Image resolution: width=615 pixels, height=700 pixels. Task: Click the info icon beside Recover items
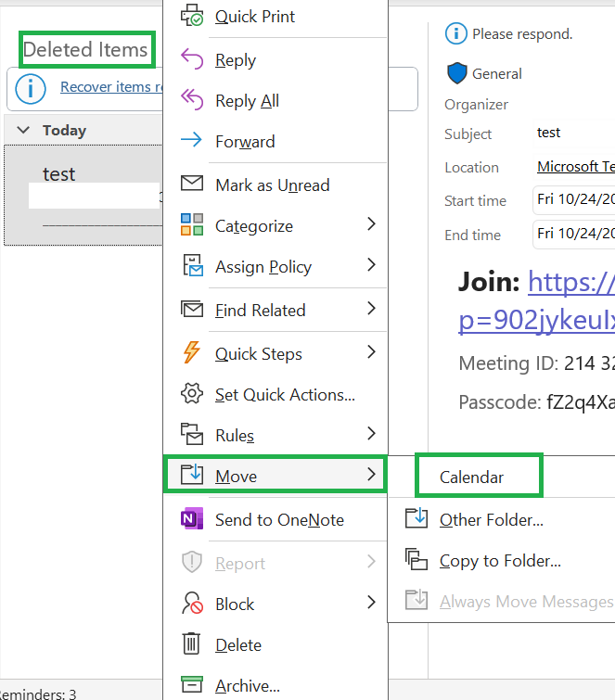(x=31, y=89)
